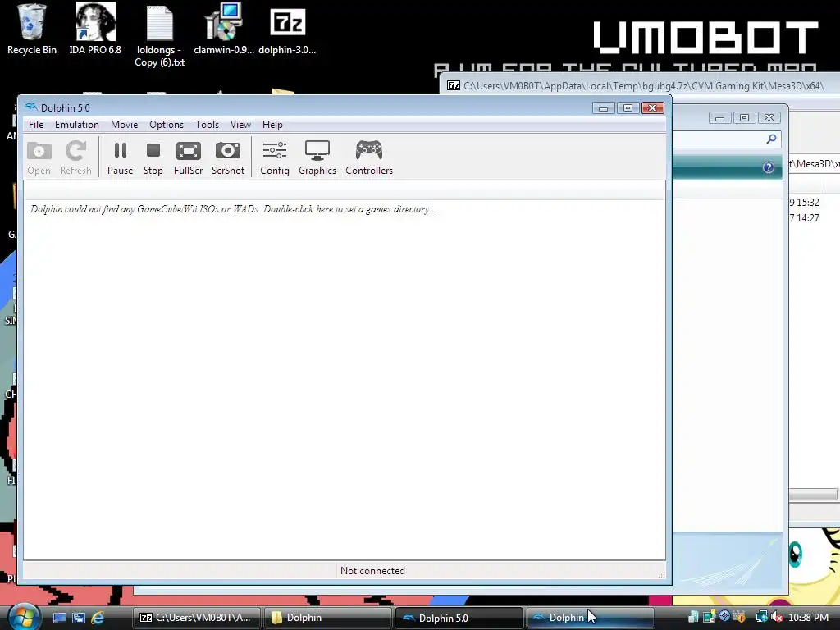Click the Dolphin 5.0 title bar dolphin icon
Viewport: 840px width, 630px height.
(x=30, y=107)
